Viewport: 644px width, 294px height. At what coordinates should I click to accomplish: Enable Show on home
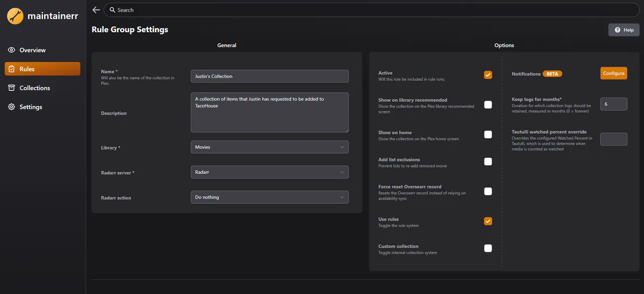point(488,134)
